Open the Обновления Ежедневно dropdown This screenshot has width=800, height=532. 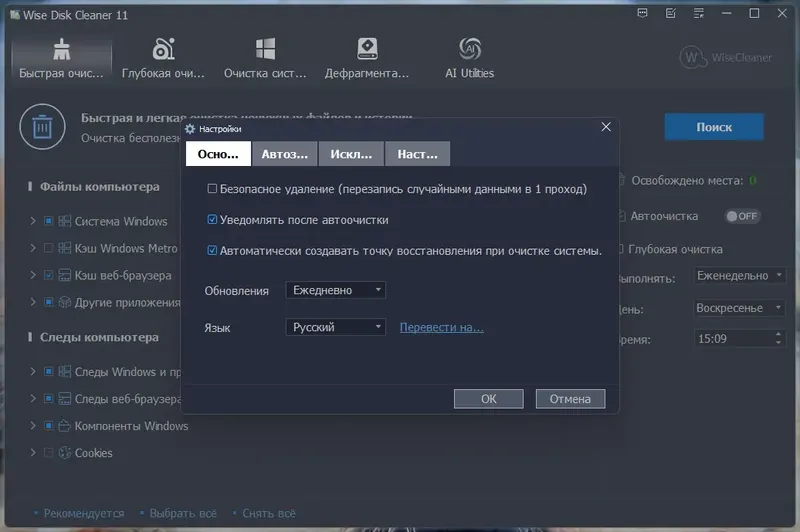tap(335, 290)
